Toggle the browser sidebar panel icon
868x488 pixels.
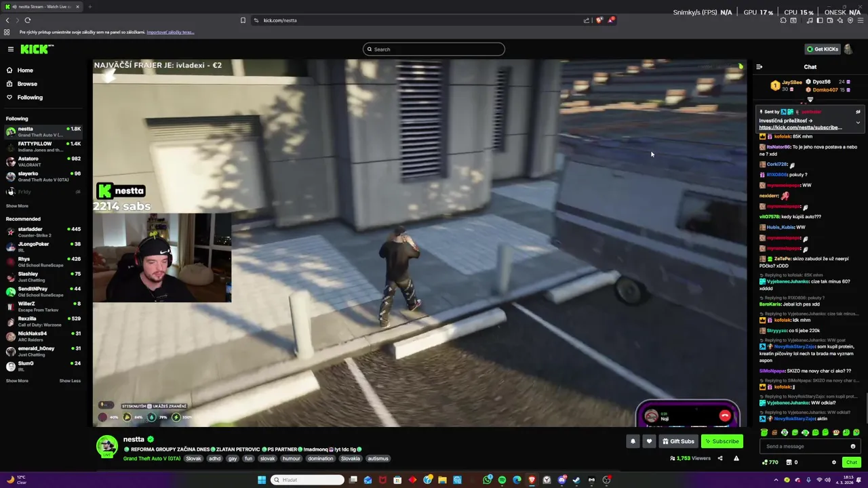820,20
